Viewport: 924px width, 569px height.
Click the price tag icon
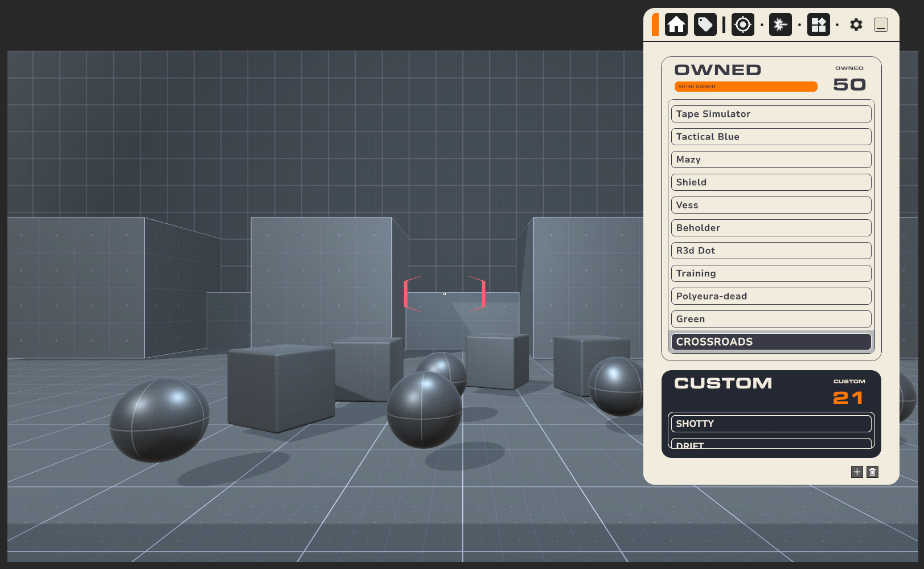coord(705,25)
